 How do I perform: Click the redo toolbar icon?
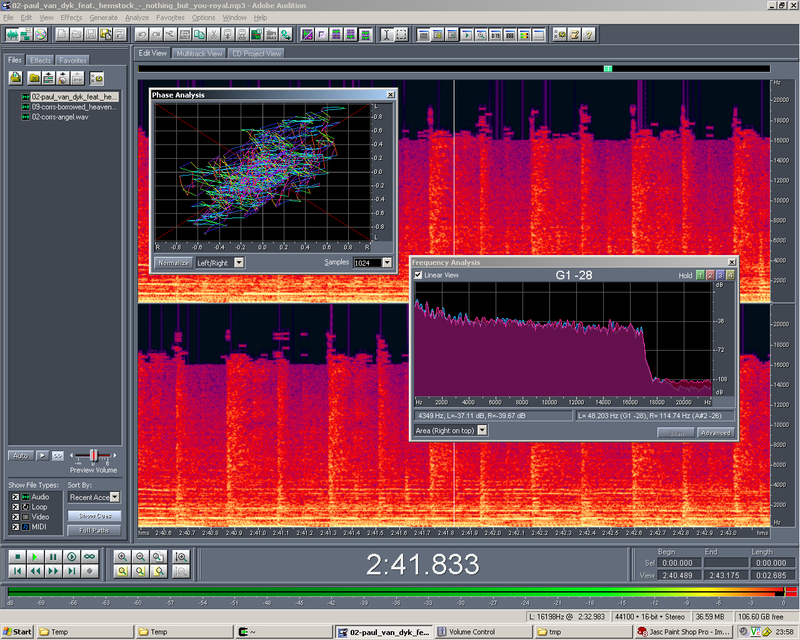point(156,35)
